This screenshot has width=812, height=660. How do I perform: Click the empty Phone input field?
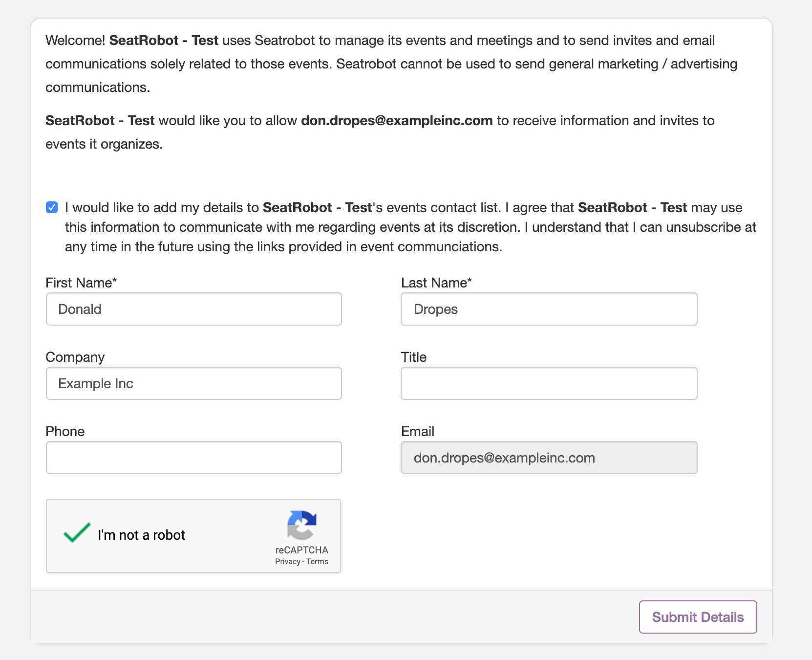(x=194, y=458)
